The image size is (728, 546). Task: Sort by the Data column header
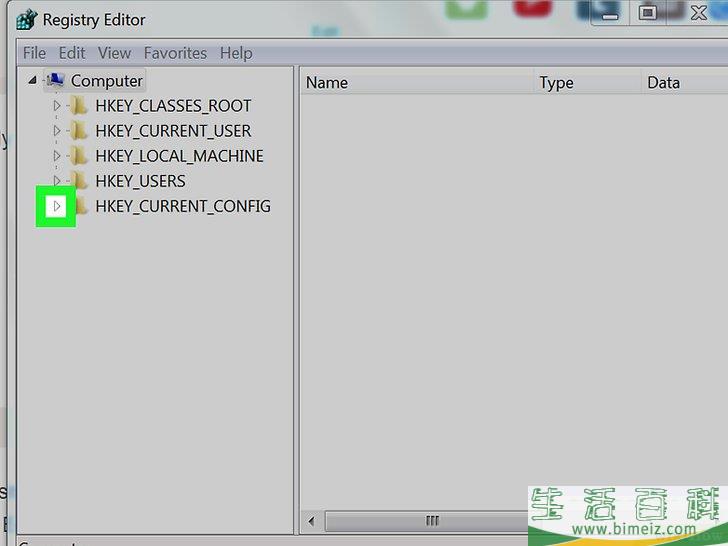[x=685, y=82]
